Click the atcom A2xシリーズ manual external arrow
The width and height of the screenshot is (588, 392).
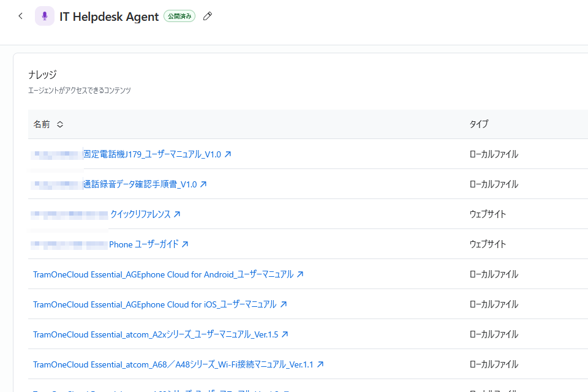coord(285,334)
